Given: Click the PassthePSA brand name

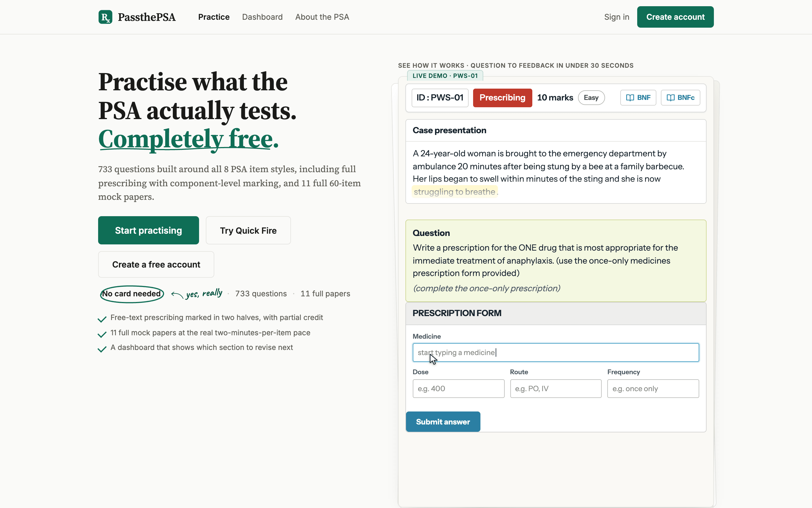Looking at the screenshot, I should click(x=147, y=17).
